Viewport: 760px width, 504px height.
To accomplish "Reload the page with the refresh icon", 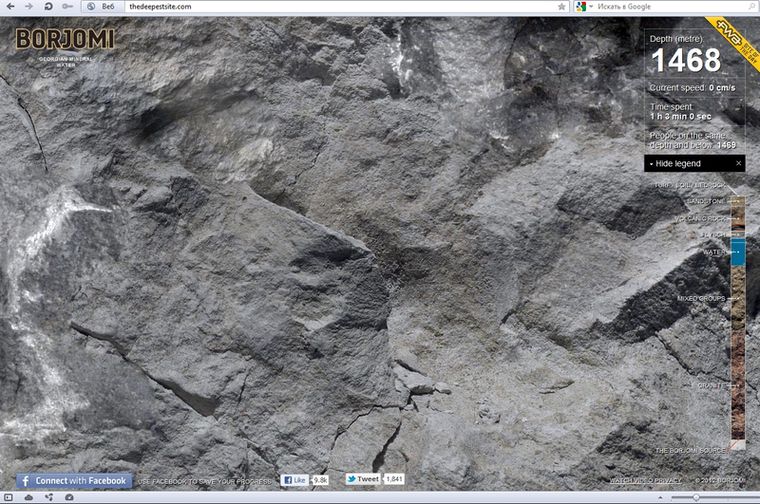I will [46, 6].
